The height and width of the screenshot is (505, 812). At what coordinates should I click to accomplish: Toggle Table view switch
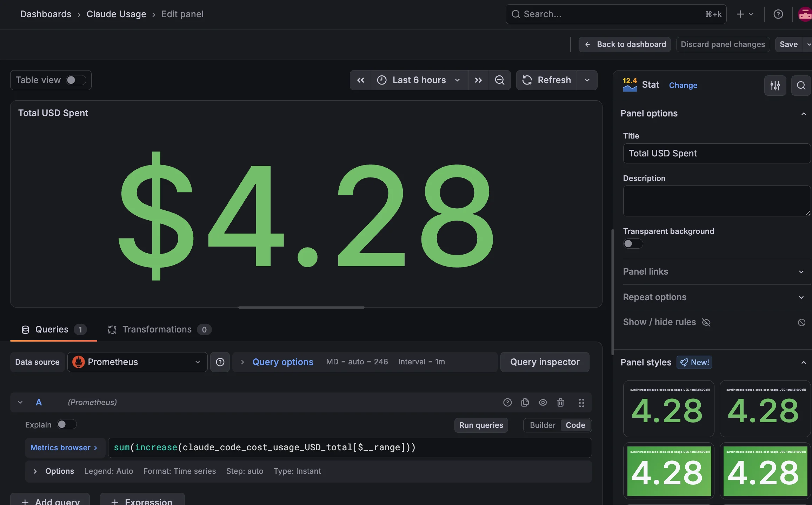click(76, 80)
